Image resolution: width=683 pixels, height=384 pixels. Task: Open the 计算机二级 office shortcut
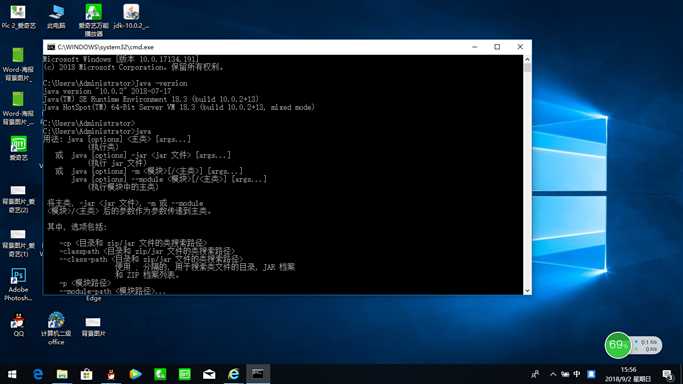point(56,329)
